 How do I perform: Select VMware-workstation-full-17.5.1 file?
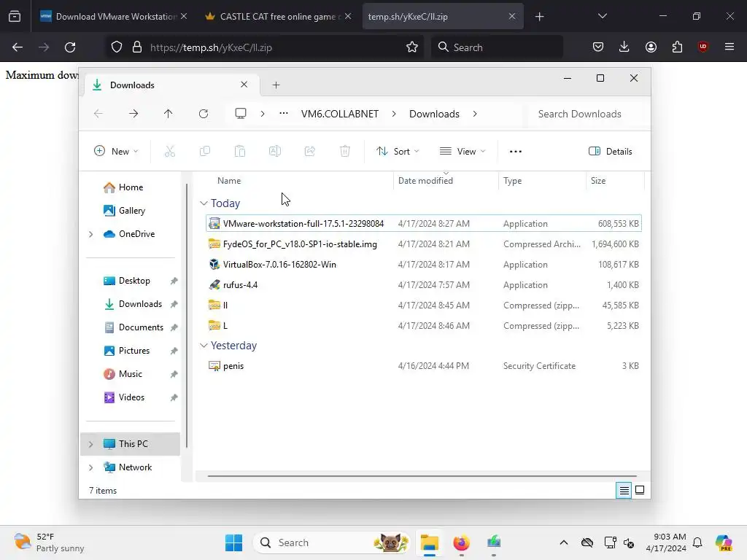coord(424,223)
